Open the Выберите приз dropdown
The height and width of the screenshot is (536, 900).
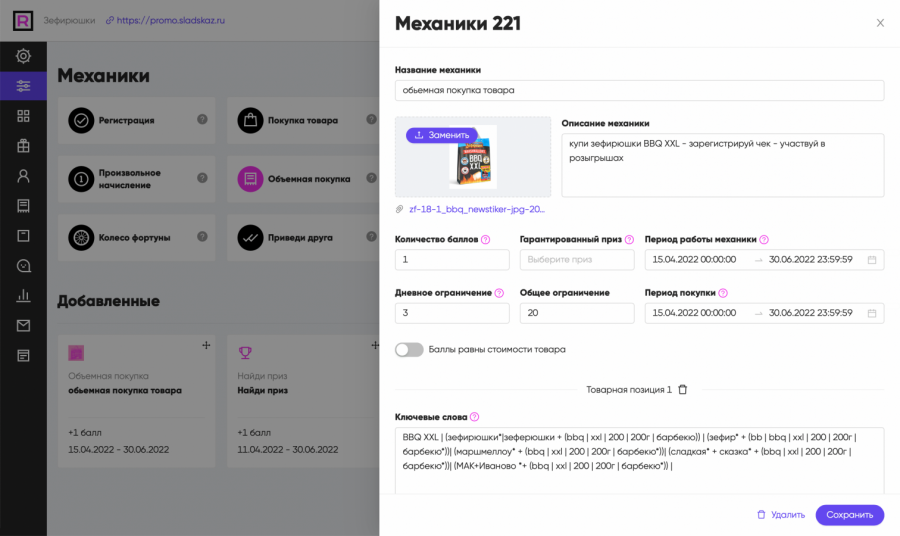pos(577,260)
